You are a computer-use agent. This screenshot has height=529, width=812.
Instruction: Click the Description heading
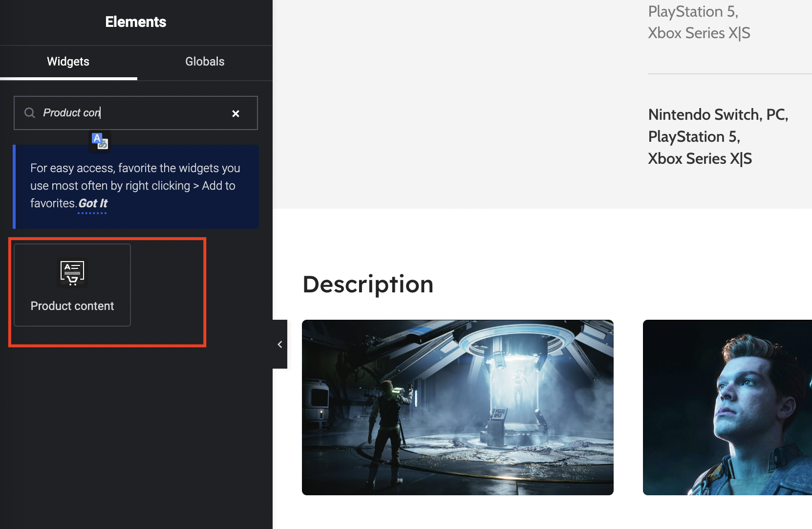368,284
